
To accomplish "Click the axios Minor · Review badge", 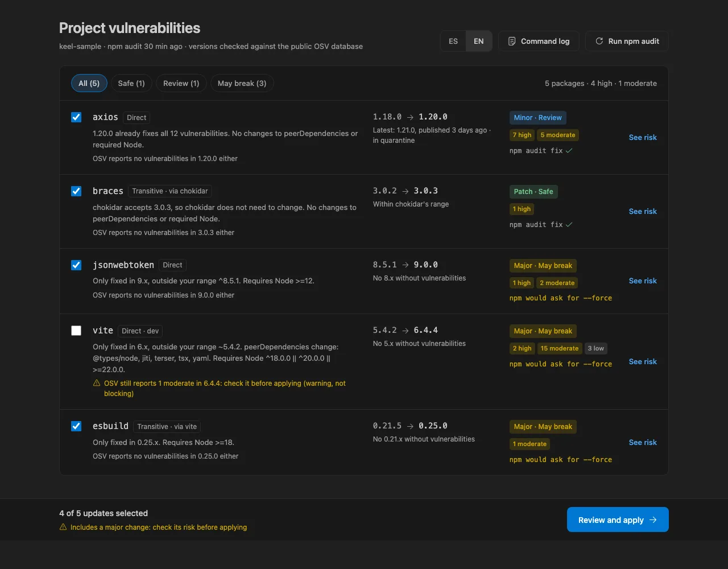I will pyautogui.click(x=538, y=118).
